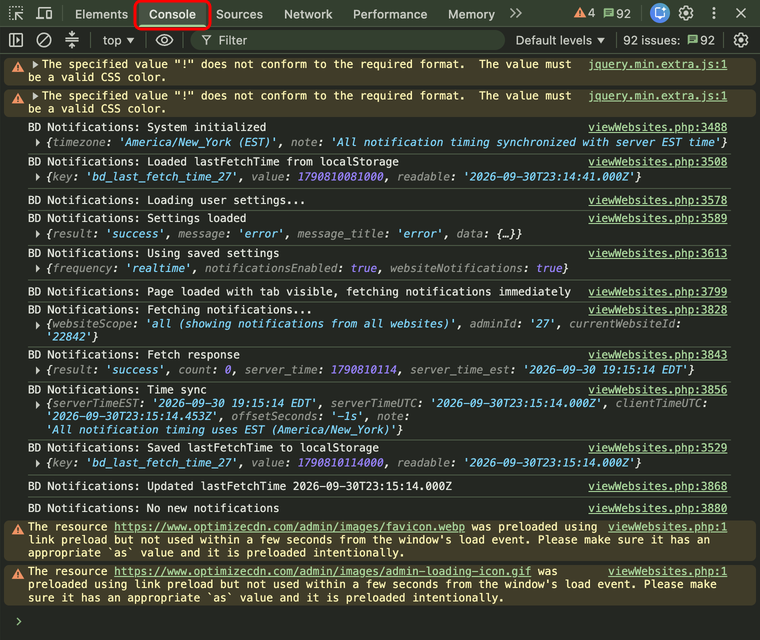Switch to the Sources tab

pos(239,15)
